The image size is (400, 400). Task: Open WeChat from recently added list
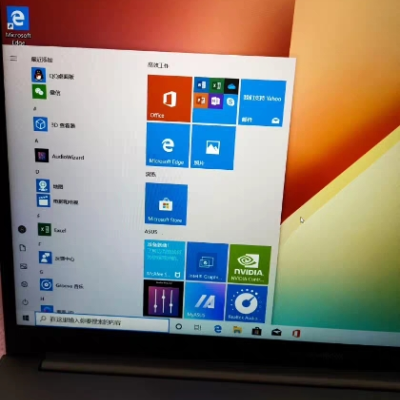[x=47, y=92]
